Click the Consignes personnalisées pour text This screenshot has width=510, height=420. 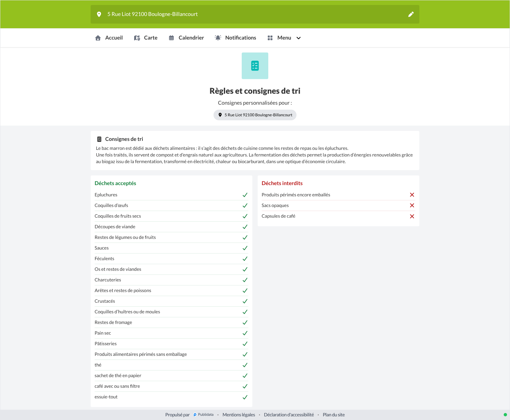click(255, 103)
